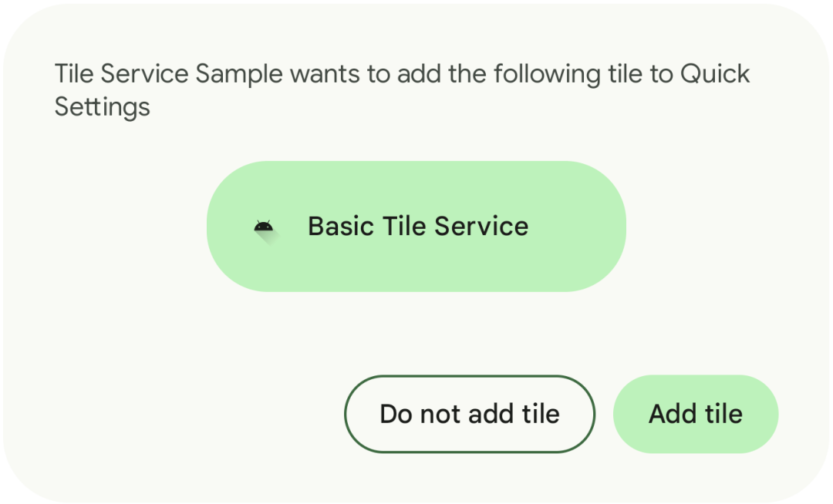Confirm by pressing Add tile
833x504 pixels.
tap(696, 414)
